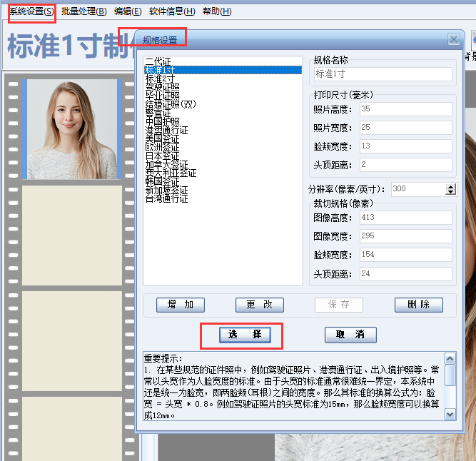Click the 取消 button
The height and width of the screenshot is (461, 476).
click(350, 335)
